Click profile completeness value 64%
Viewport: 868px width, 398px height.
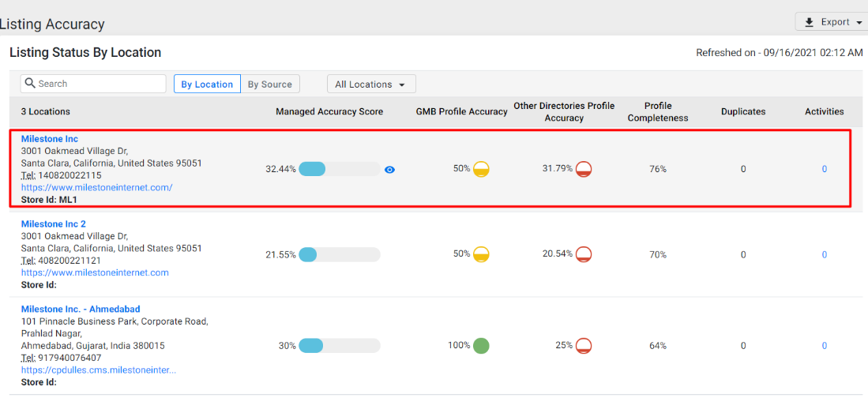click(658, 346)
